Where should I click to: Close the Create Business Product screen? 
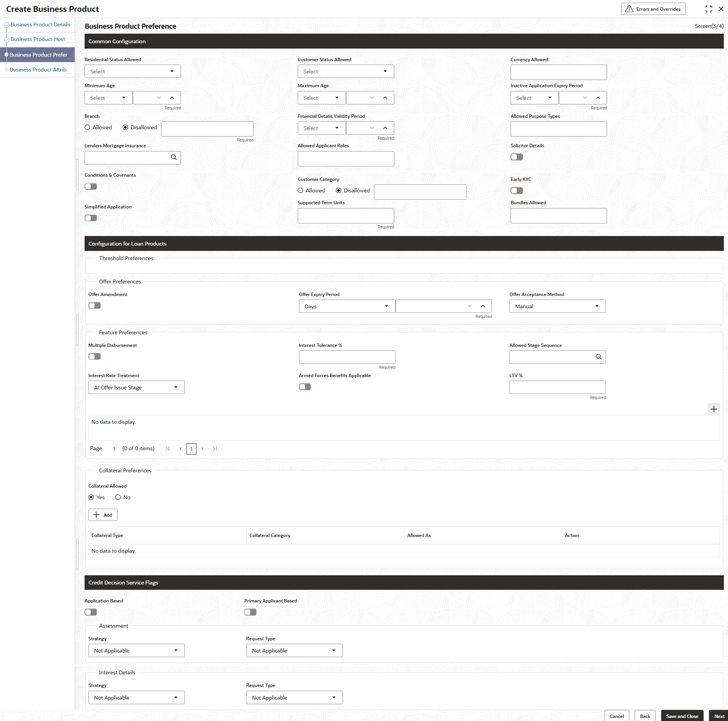point(721,9)
